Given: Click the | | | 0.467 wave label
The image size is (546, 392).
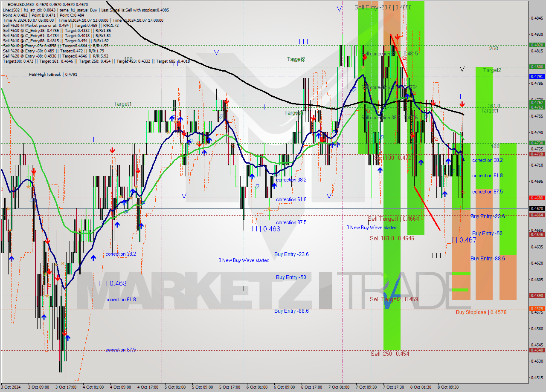Looking at the screenshot, I should (x=462, y=240).
